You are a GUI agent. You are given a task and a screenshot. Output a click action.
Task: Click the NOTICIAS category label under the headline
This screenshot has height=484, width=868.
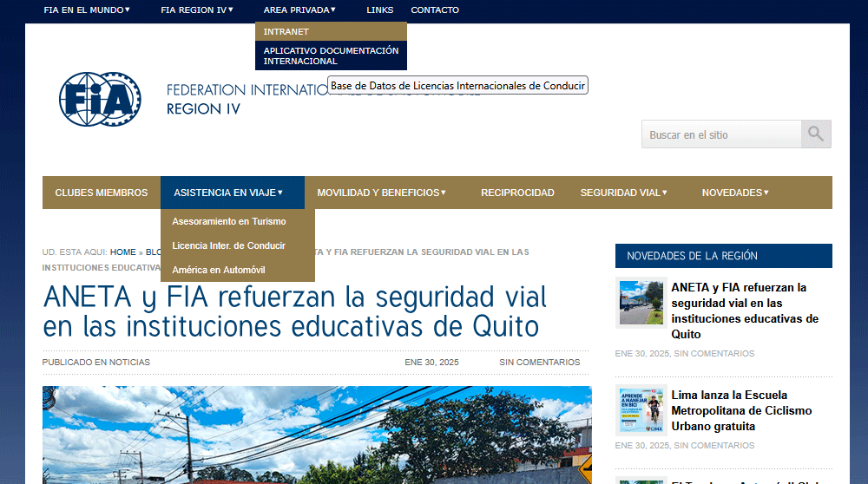[129, 363]
